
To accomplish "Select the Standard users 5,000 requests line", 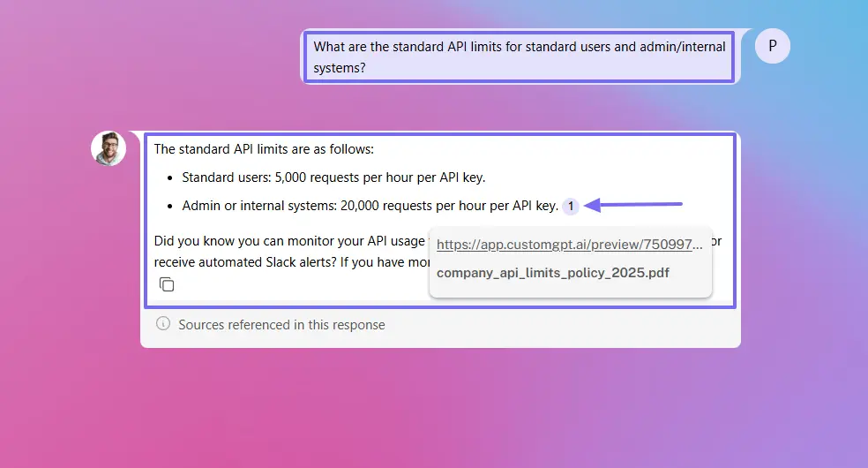I will [333, 177].
